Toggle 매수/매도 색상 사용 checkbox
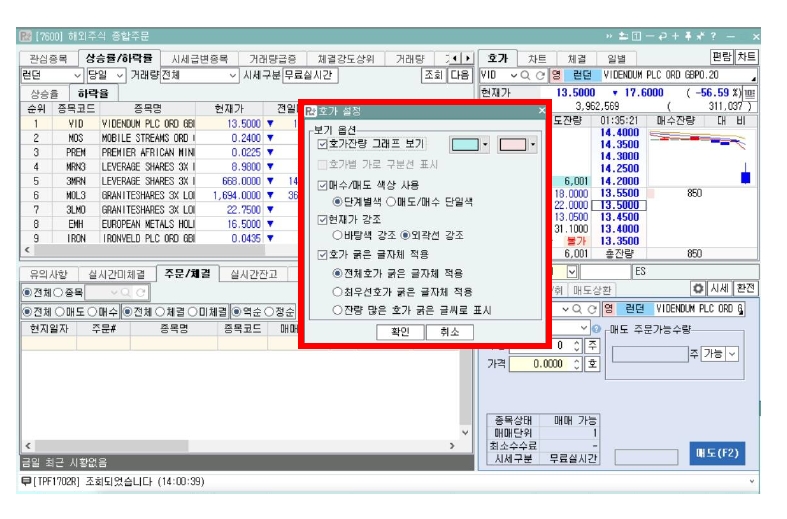 [323, 185]
